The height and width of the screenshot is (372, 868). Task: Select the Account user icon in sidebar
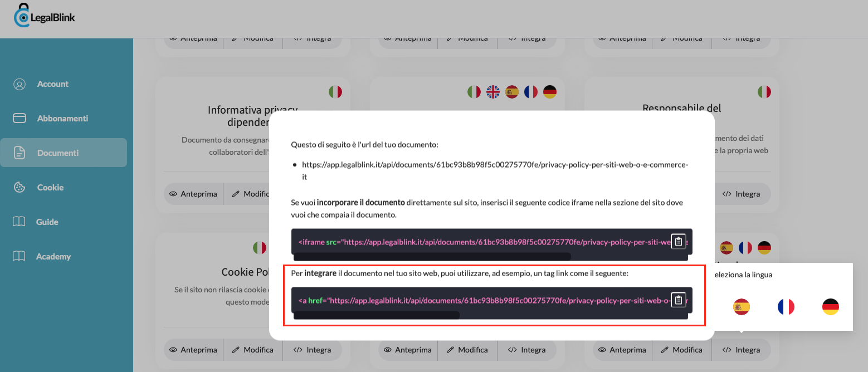click(x=21, y=84)
